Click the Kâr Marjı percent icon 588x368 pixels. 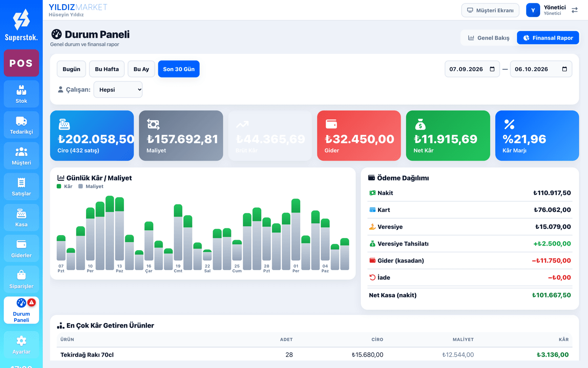pos(509,124)
